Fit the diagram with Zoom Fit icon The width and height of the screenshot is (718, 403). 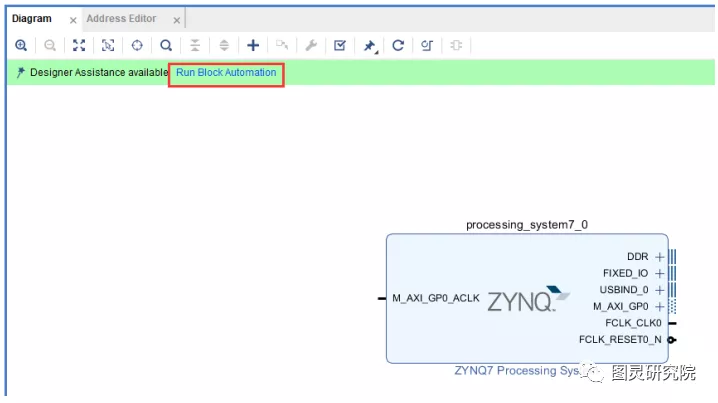click(x=79, y=45)
